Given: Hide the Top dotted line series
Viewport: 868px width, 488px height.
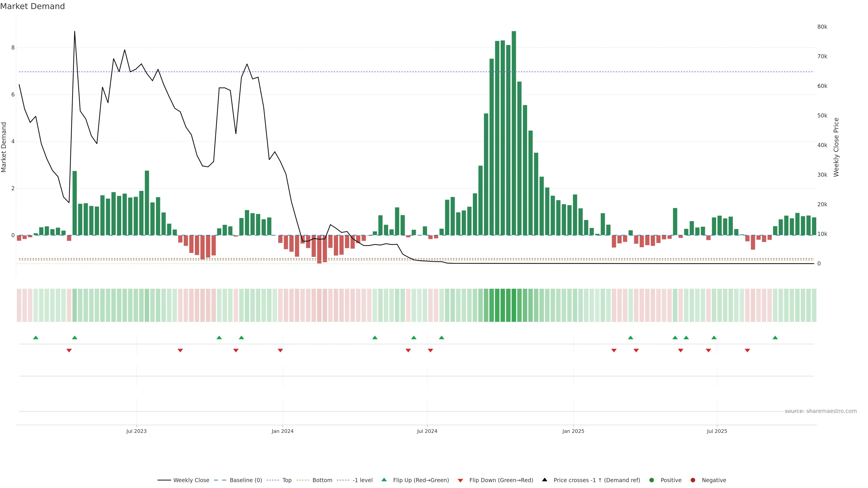Looking at the screenshot, I should 287,480.
